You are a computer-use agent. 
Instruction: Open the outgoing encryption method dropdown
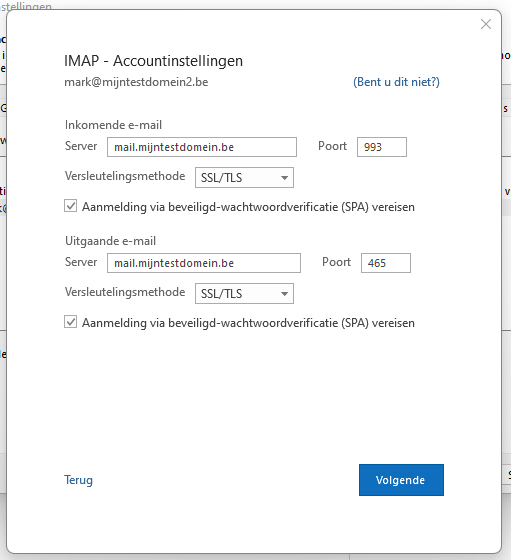(244, 294)
